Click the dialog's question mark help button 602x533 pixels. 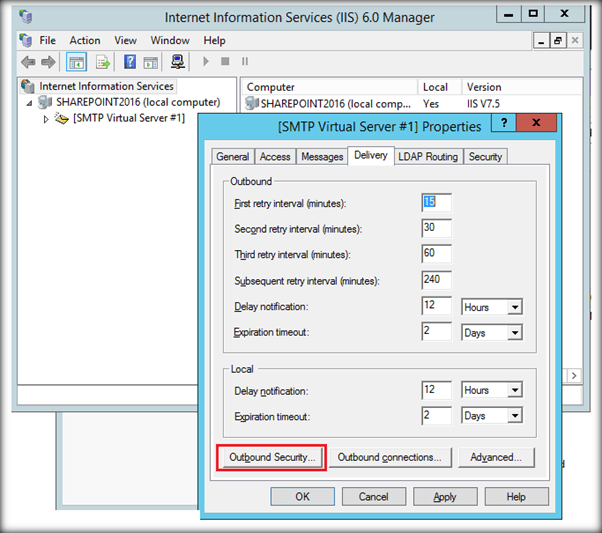click(504, 123)
